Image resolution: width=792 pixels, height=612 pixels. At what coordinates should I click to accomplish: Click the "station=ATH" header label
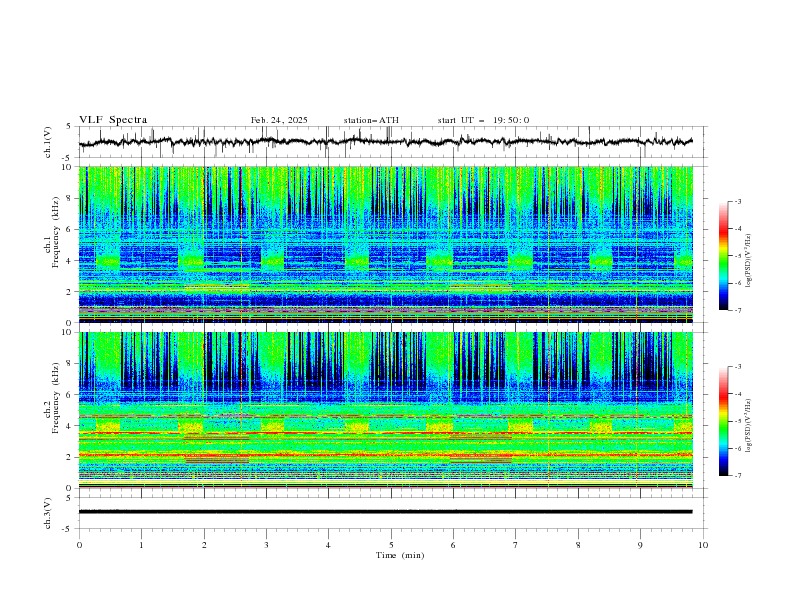(371, 120)
